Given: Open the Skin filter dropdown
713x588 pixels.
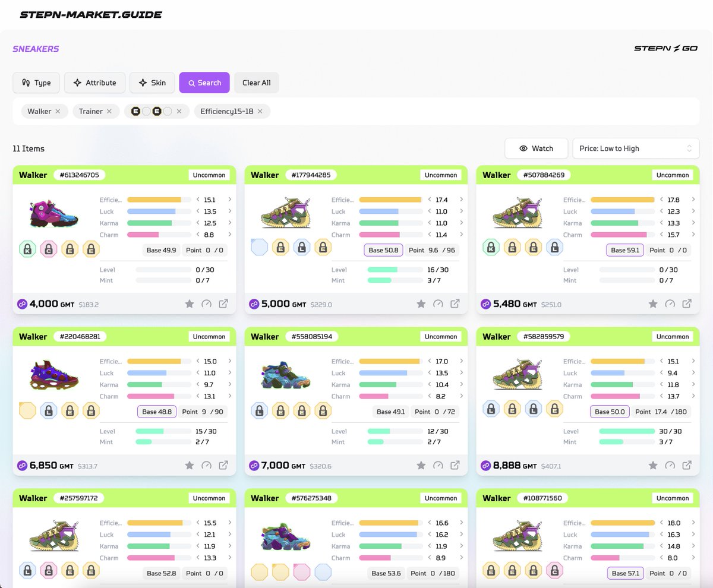Looking at the screenshot, I should (x=152, y=83).
